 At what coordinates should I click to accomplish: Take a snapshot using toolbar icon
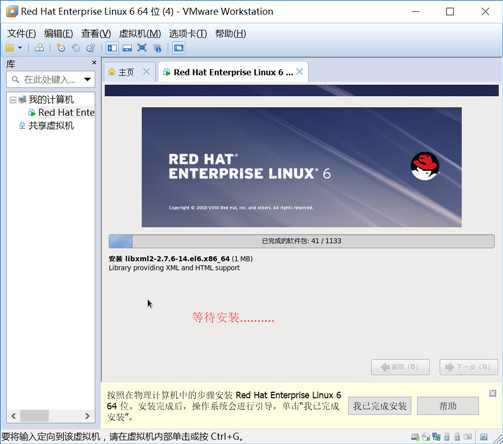click(x=60, y=48)
